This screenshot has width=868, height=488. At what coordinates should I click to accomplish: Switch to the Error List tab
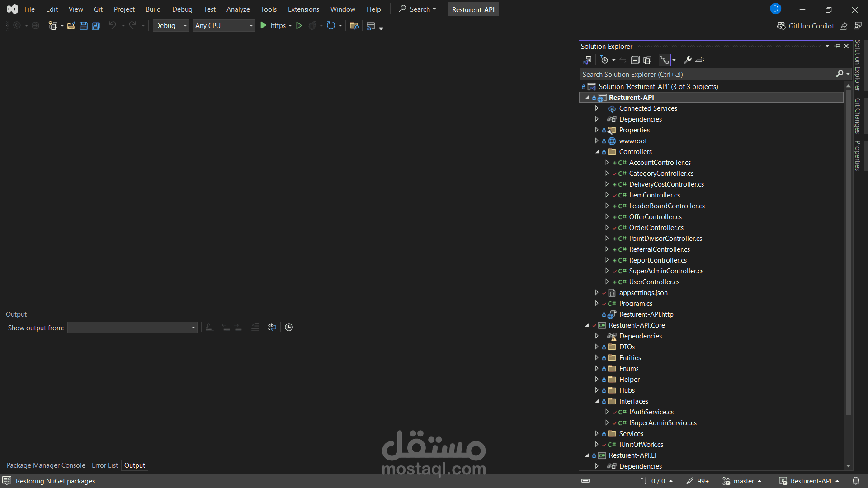(105, 465)
